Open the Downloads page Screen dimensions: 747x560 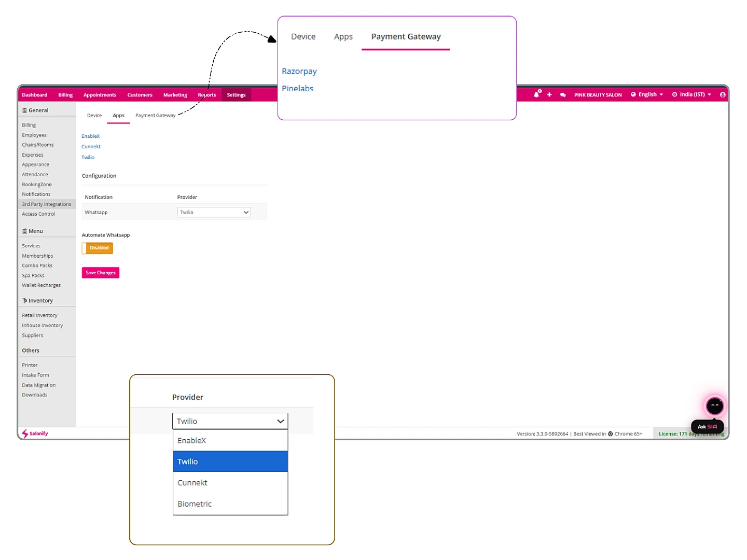[35, 395]
